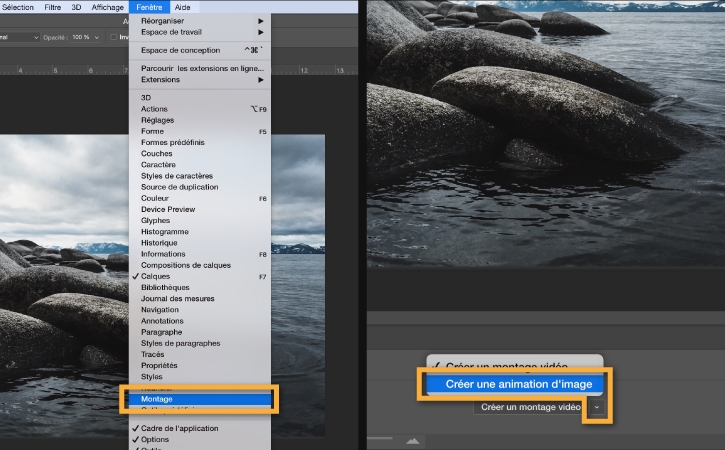Click the Créer un montage vidéo button
725x450 pixels.
pos(531,407)
